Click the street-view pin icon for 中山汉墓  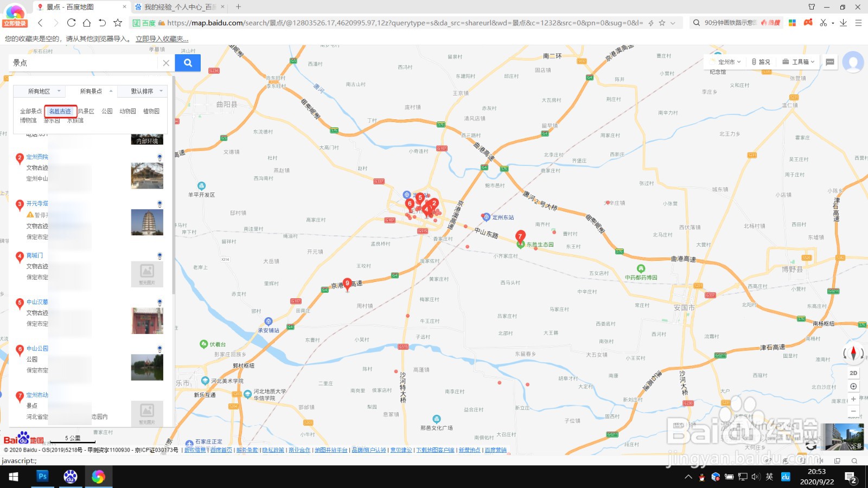(x=159, y=302)
